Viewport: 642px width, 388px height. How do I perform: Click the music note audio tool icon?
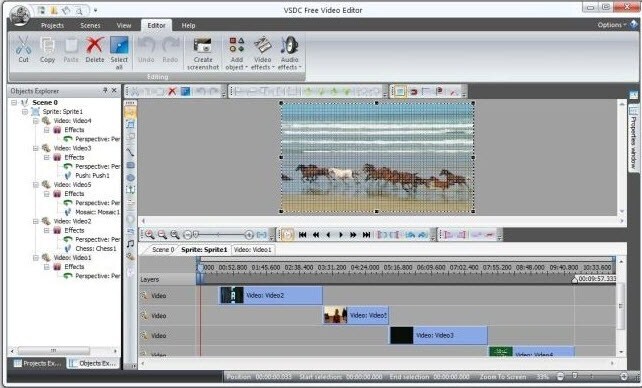pyautogui.click(x=130, y=244)
